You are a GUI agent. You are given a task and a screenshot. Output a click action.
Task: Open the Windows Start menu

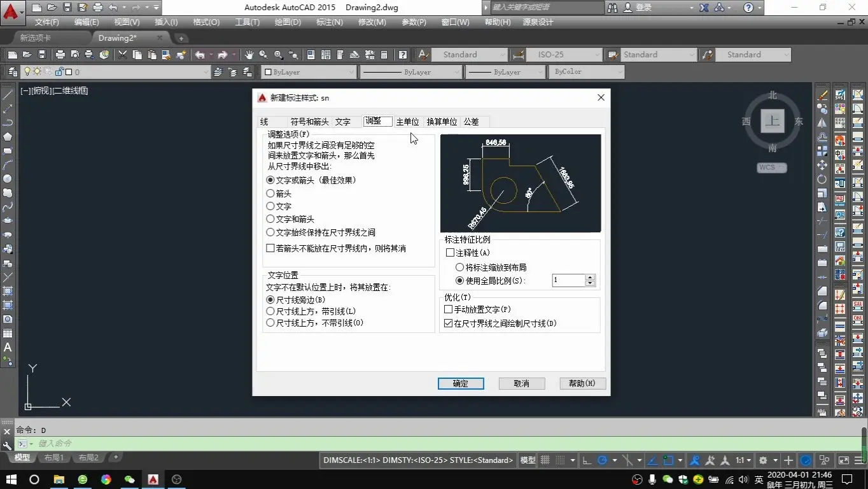click(x=11, y=479)
